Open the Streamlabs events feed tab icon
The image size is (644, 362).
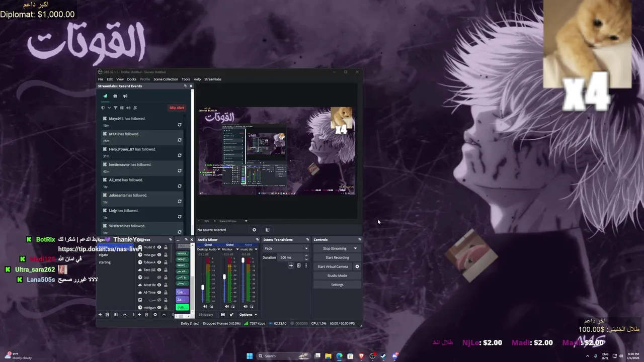pos(105,96)
